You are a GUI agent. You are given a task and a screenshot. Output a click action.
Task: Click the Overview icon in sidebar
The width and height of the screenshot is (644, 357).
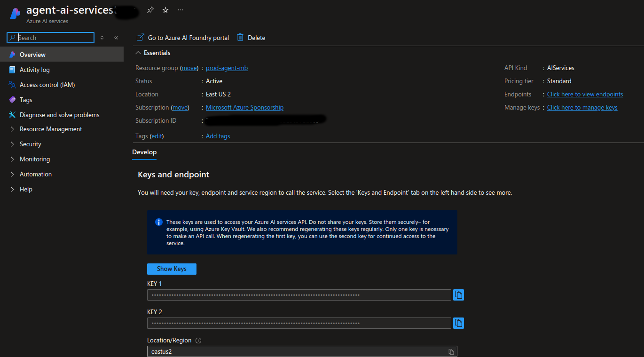tap(12, 55)
